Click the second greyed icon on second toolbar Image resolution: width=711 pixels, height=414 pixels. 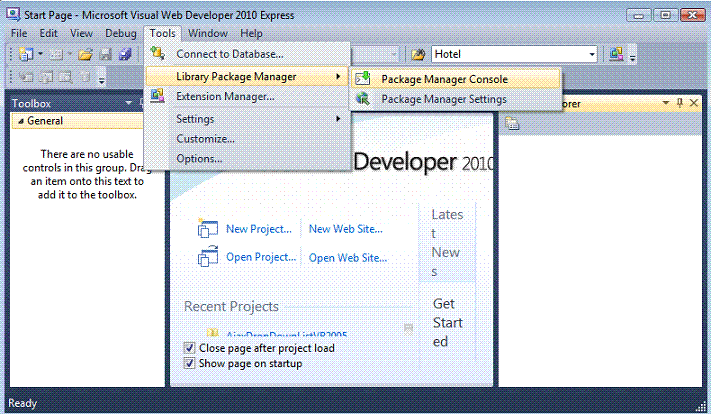coord(46,77)
